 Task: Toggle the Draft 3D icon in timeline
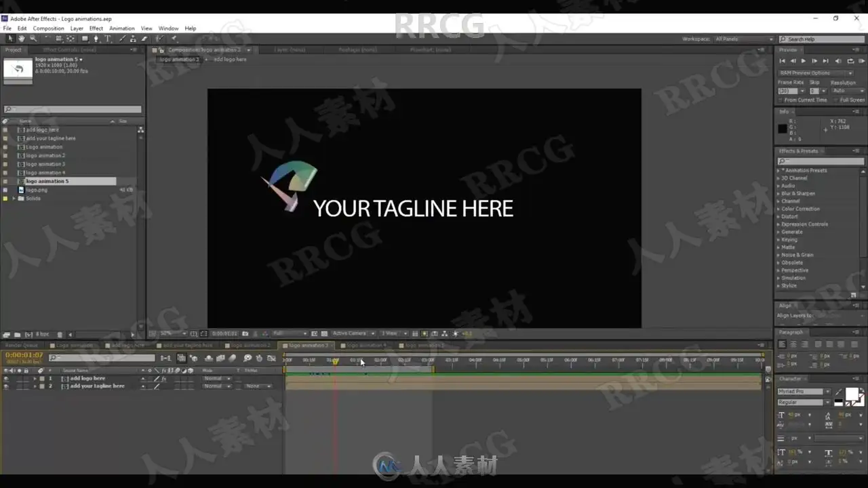pos(194,358)
